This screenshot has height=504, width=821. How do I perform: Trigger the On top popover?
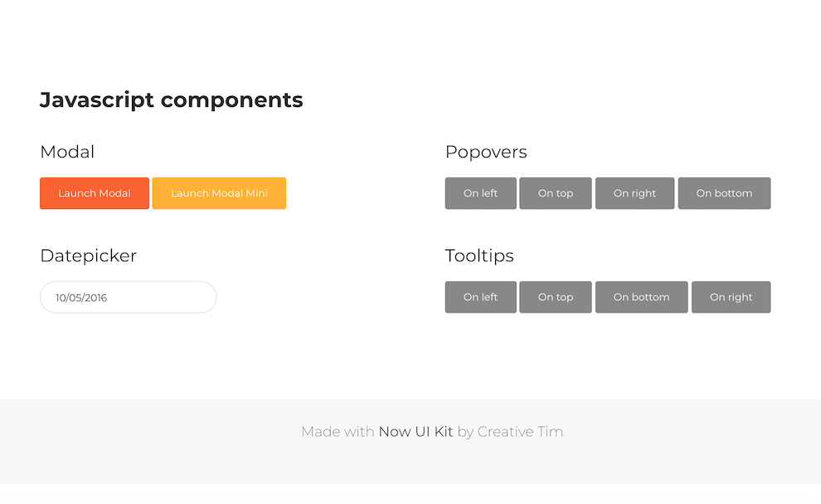(x=555, y=193)
